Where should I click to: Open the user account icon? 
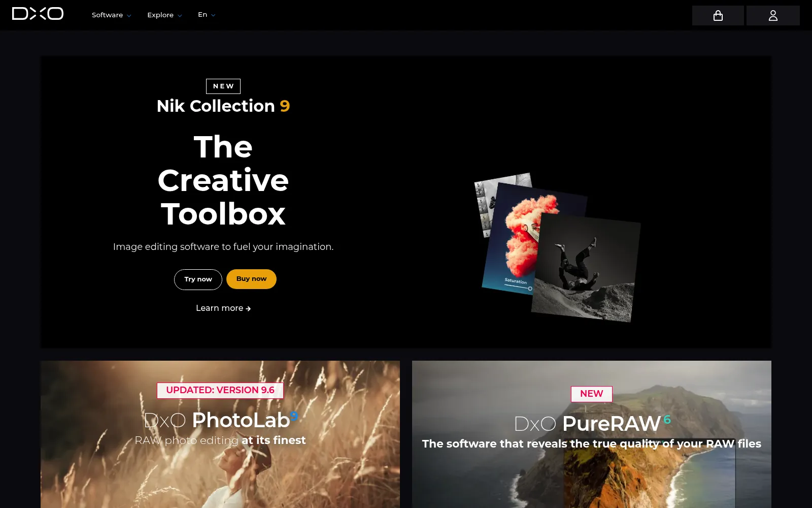(773, 16)
